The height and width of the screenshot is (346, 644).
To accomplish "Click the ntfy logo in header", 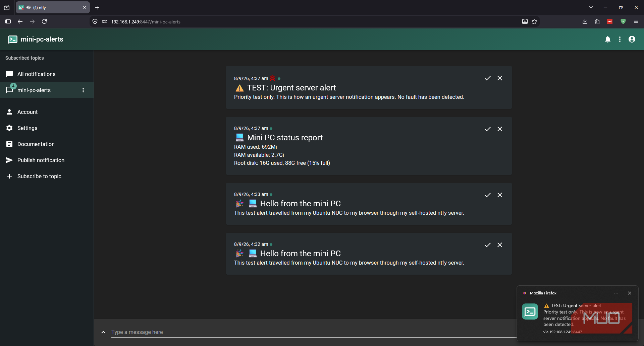I will 13,39.
